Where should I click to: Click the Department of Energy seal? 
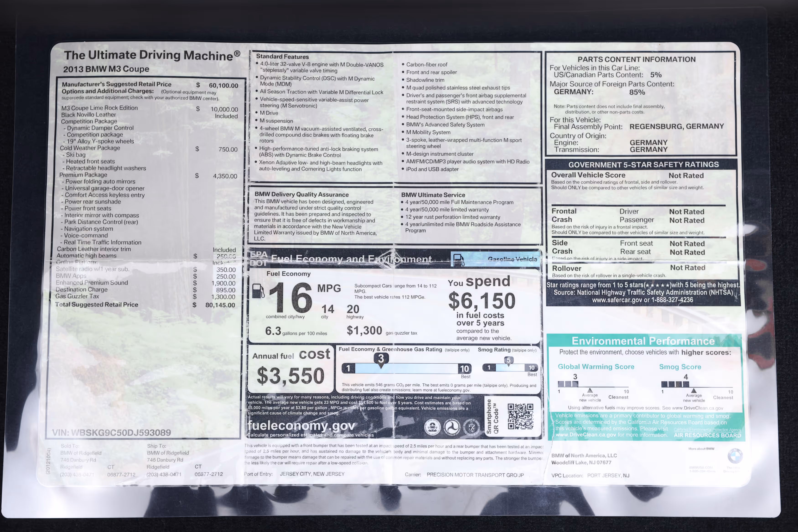coord(471,427)
